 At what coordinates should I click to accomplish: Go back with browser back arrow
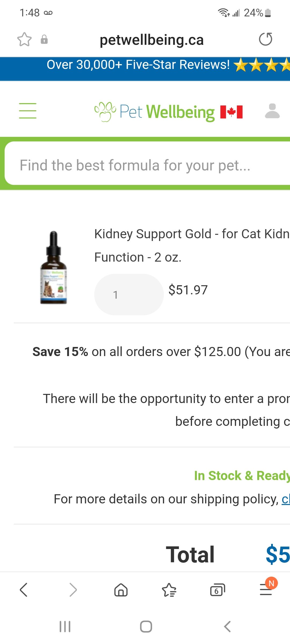24,590
